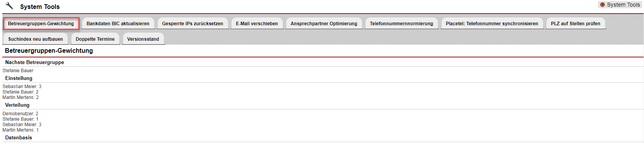This screenshot has width=644, height=144.
Task: Open the Telefonnummernnormierung tab
Action: click(402, 24)
